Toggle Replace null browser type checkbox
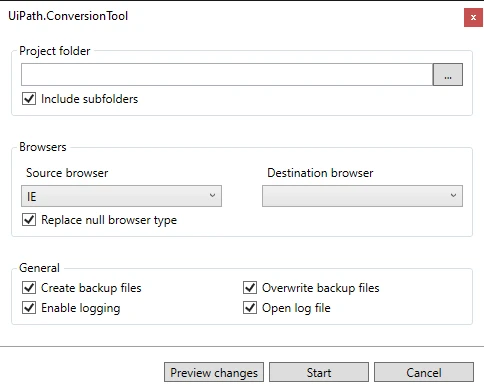This screenshot has width=484, height=392. point(29,220)
